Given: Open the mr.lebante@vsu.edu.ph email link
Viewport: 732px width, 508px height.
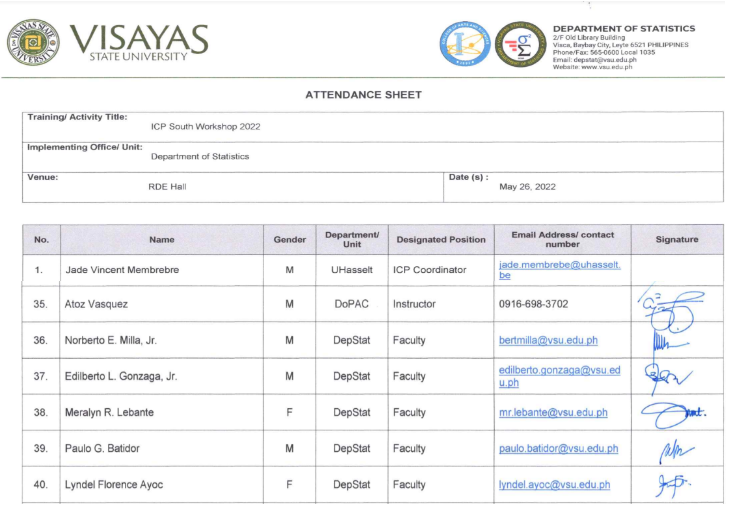Looking at the screenshot, I should point(552,412).
